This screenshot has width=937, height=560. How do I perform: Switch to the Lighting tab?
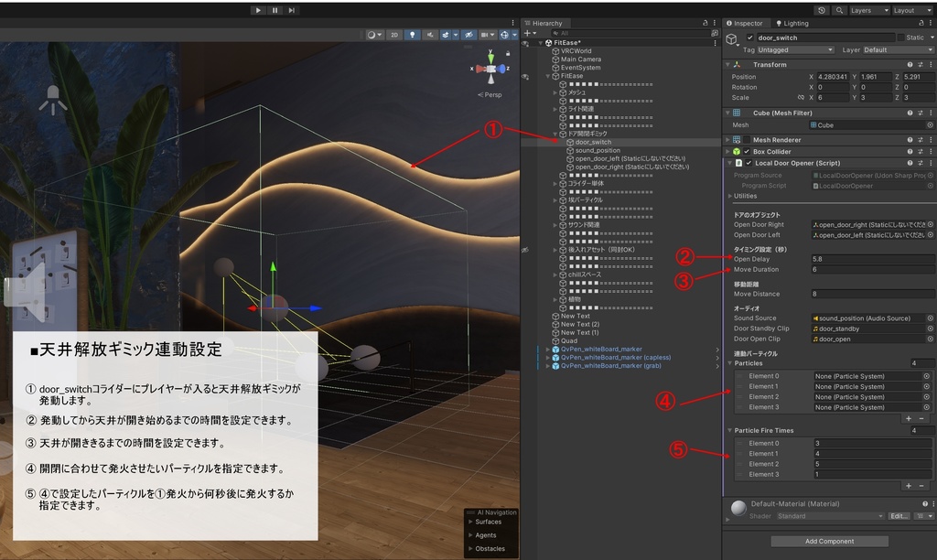[x=792, y=23]
